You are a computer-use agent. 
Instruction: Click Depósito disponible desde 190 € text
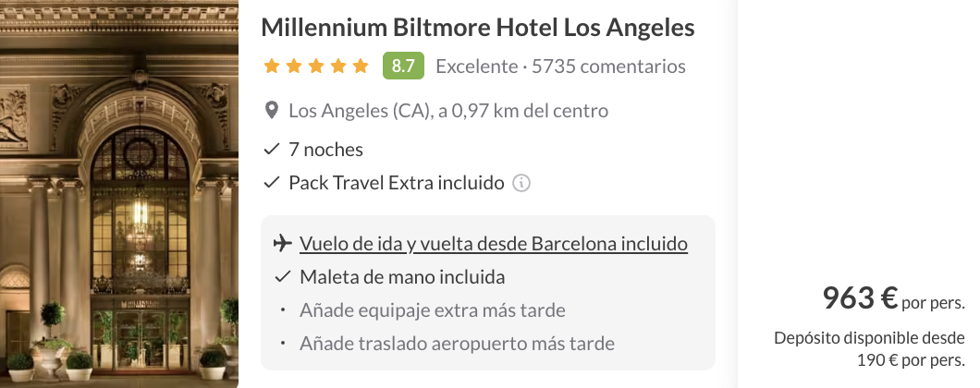tap(869, 348)
